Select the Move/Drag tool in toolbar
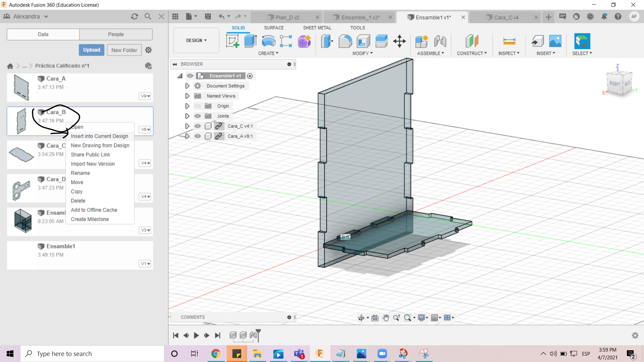This screenshot has height=362, width=644. coord(399,41)
